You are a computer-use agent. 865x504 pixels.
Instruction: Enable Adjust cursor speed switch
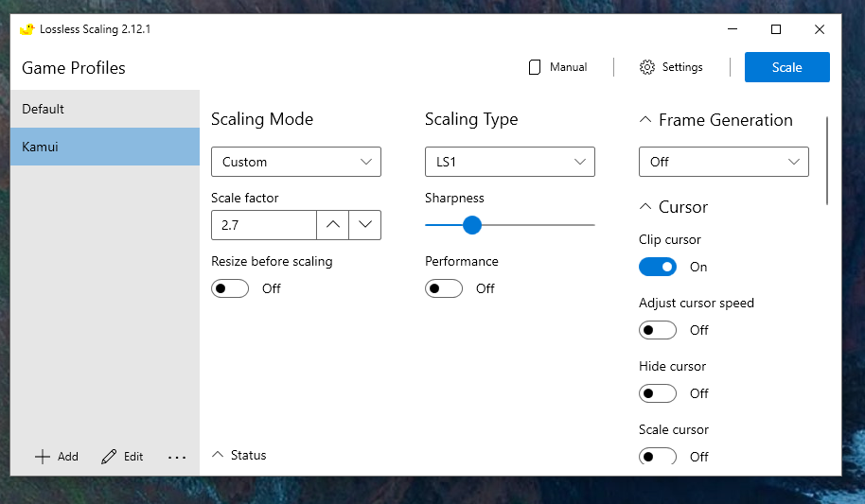tap(658, 330)
